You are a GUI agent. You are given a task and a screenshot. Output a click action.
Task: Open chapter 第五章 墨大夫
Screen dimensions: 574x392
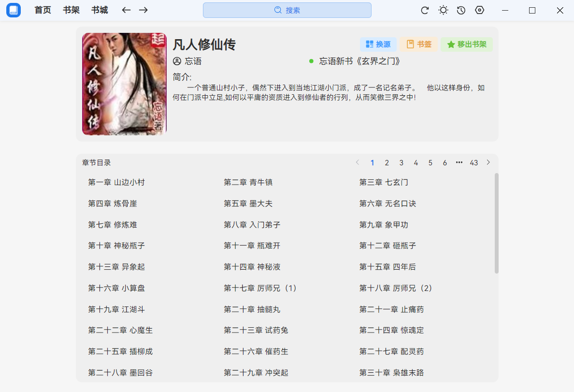tap(248, 203)
